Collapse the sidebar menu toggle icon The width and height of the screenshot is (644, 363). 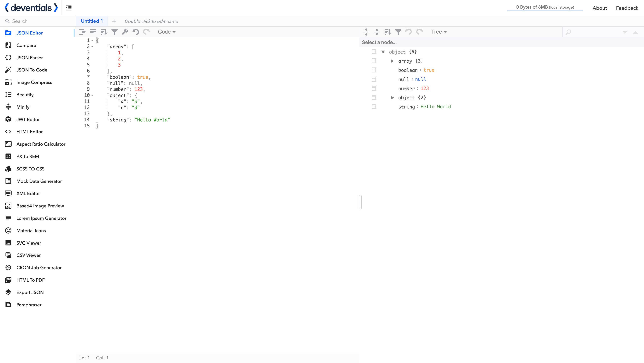tap(69, 8)
